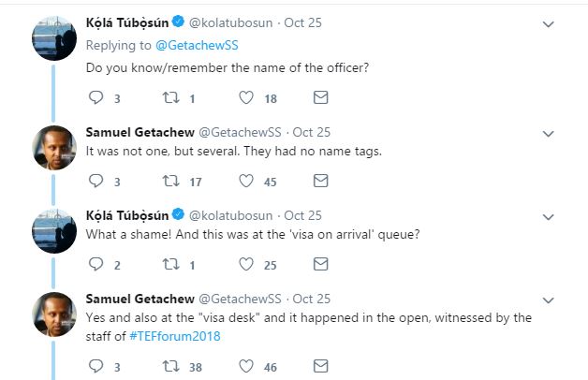Like the tweet with 46 likes
Screen dimensions: 588x380
coord(246,367)
